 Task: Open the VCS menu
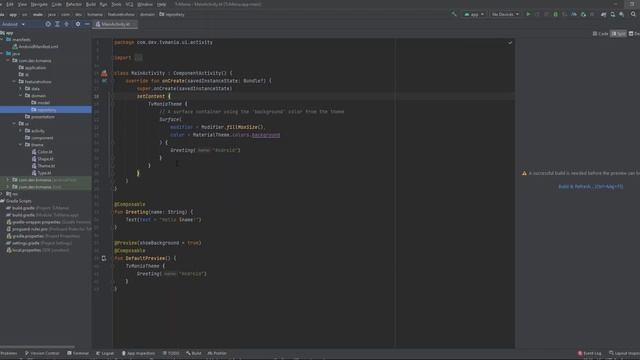(x=129, y=4)
